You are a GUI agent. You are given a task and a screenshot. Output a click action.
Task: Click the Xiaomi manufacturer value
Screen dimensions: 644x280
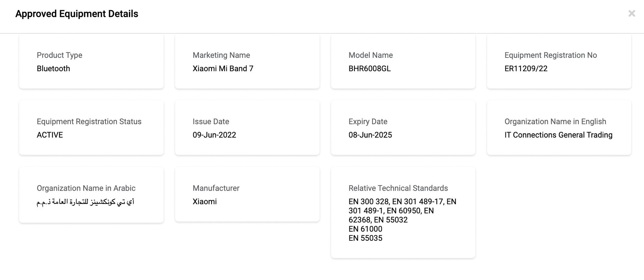(x=205, y=201)
